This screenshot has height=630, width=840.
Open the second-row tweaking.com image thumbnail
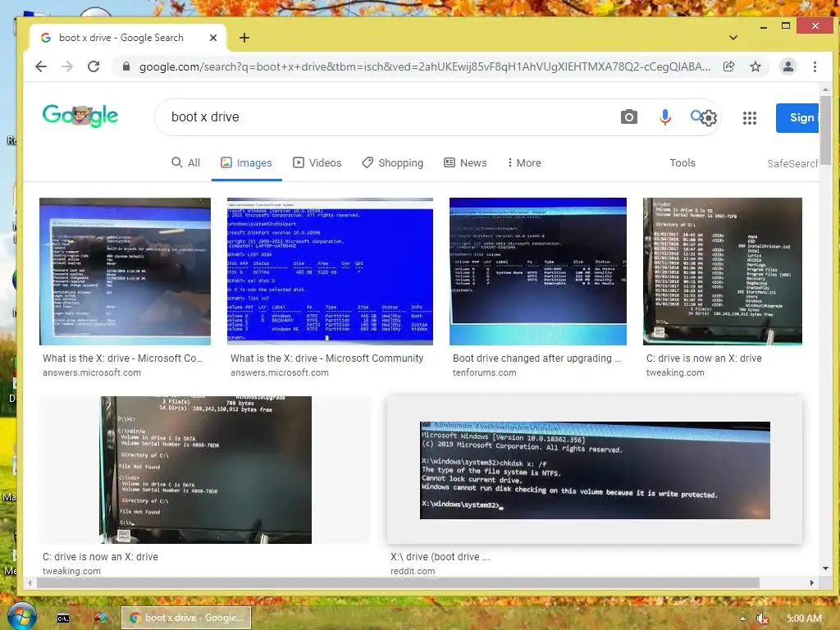coord(206,470)
